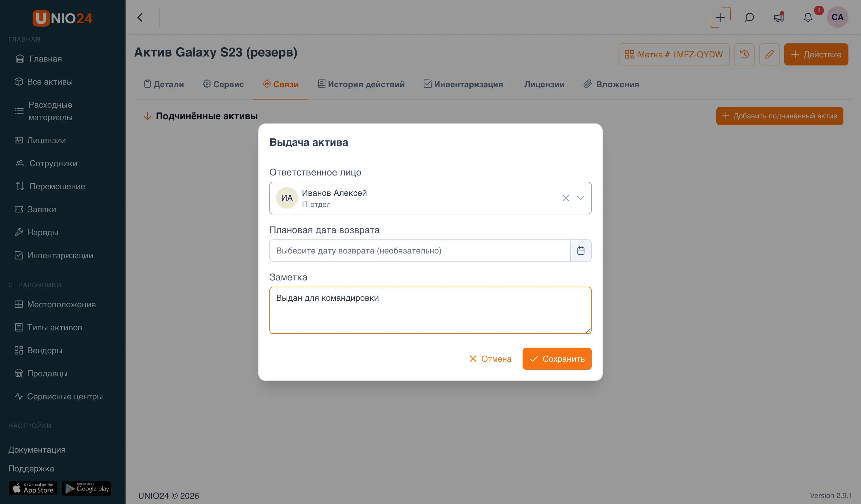Open the calendar date picker icon
This screenshot has height=504, width=861.
[x=581, y=251]
